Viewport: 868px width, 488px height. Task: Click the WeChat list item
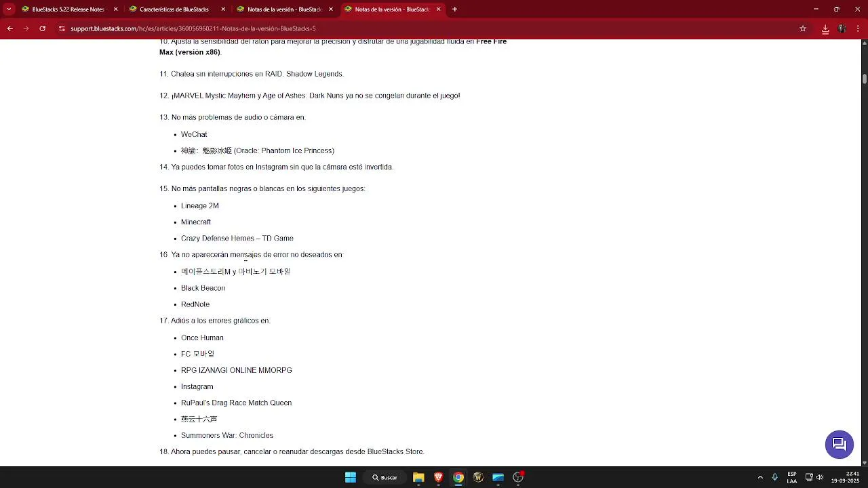click(194, 134)
